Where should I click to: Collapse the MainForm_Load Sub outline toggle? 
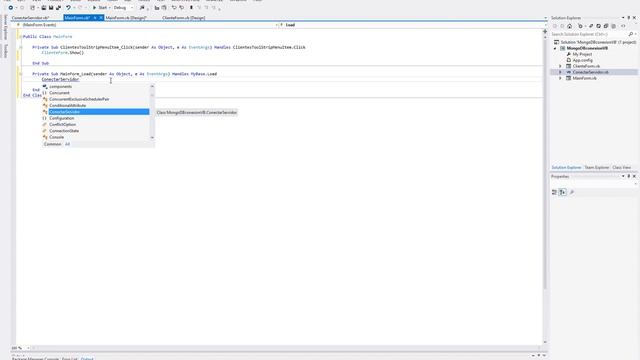tap(20, 74)
